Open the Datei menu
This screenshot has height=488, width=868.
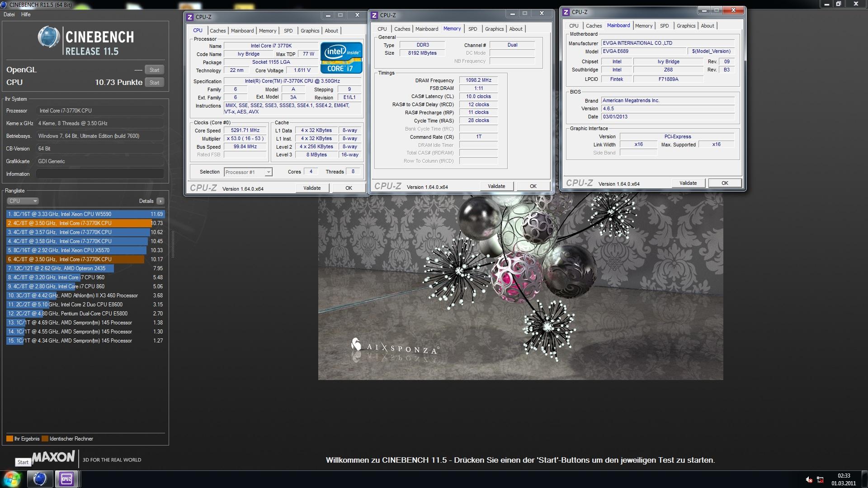click(9, 14)
